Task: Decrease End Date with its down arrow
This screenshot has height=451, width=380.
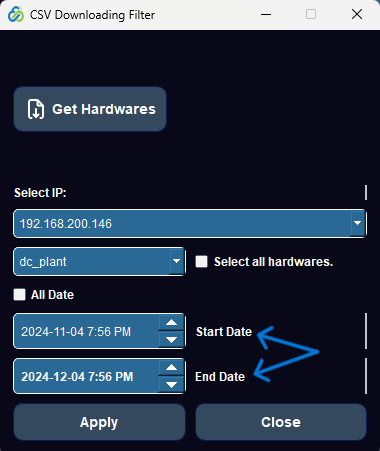Action: coord(171,385)
